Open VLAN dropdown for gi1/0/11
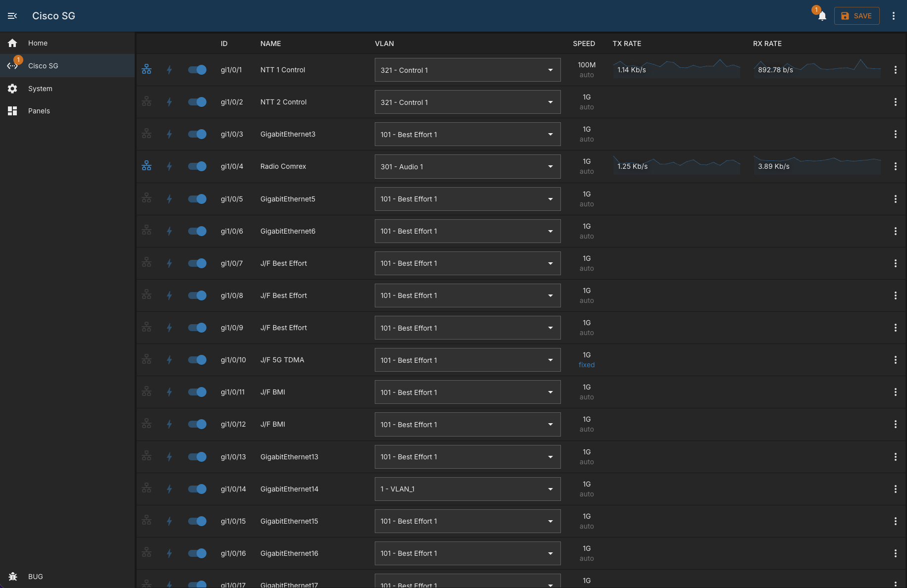Viewport: 907px width, 588px height. tap(467, 392)
